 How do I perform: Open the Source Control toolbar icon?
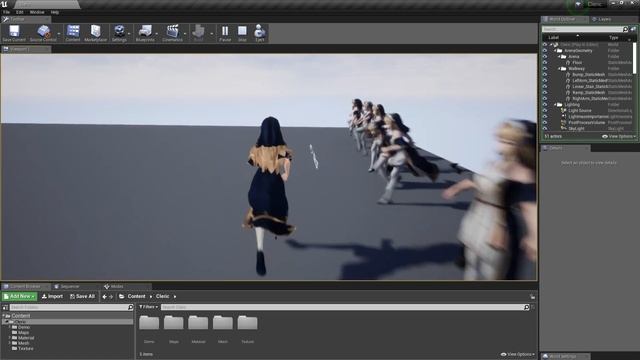(x=43, y=31)
